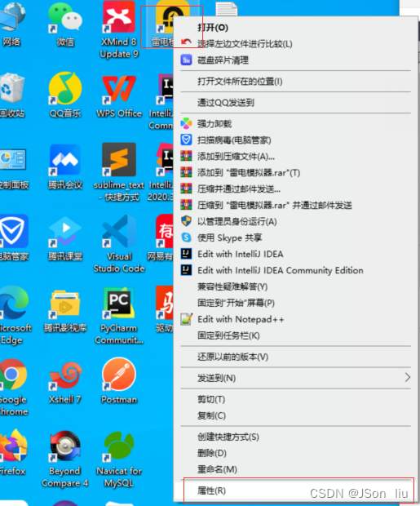The height and width of the screenshot is (506, 420).
Task: Open 属性(R) properties entry
Action: coord(211,490)
